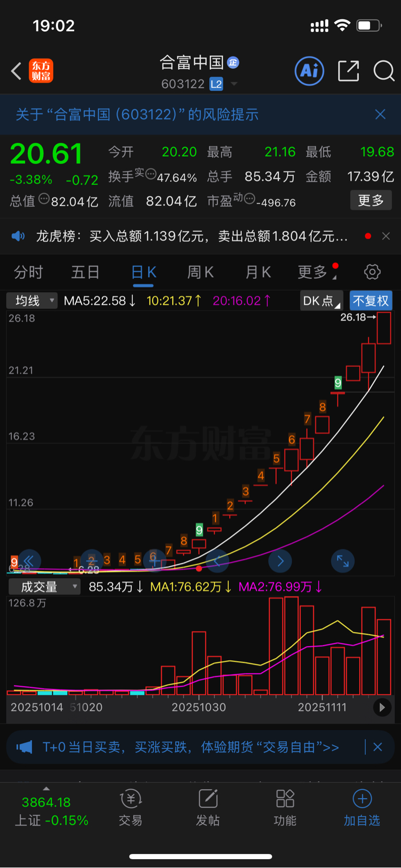401x868 pixels.
Task: Switch to the 周K tab
Action: (200, 272)
